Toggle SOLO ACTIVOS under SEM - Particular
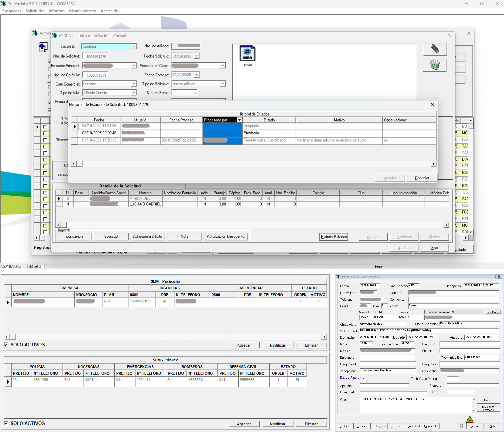This screenshot has height=432, width=504. coord(6,344)
